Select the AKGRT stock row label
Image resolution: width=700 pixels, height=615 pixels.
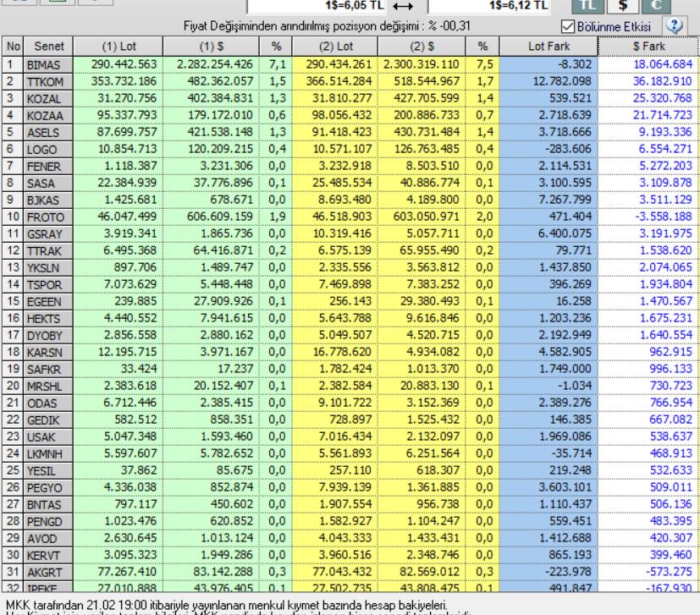coord(48,573)
